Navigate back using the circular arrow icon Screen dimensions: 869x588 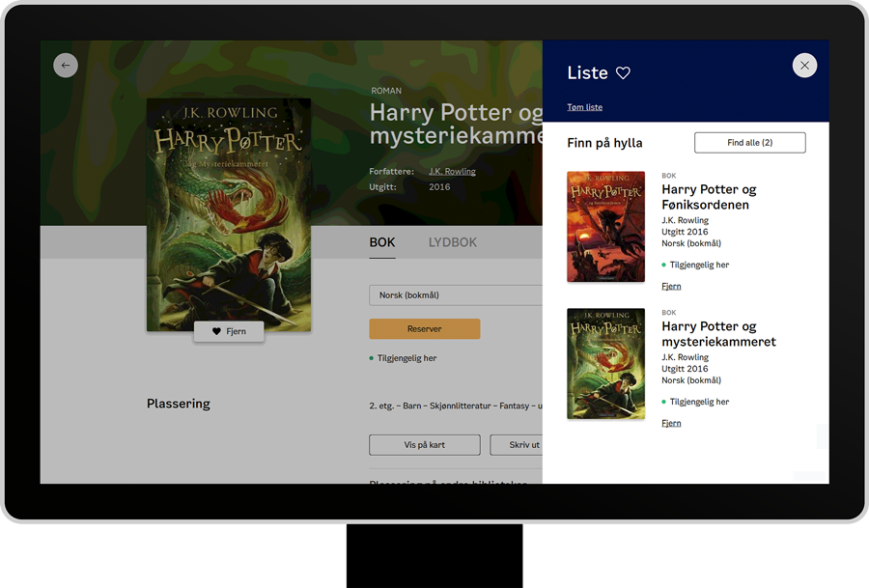[x=65, y=65]
